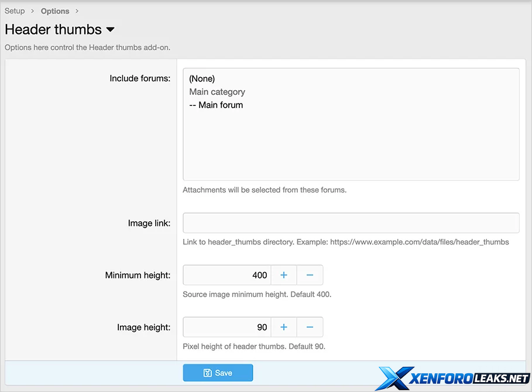Click the XenforoLeaks.net logo
The height and width of the screenshot is (392, 532).
point(453,378)
